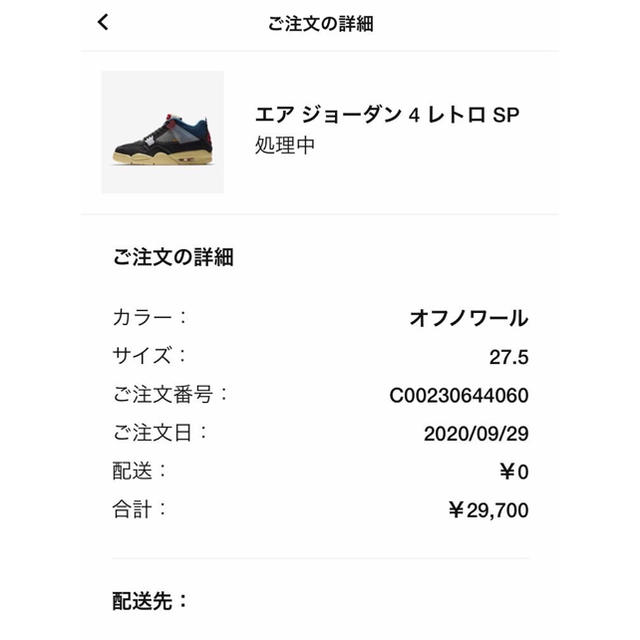Select the ご注文の詳細 section heading
The image size is (640, 640).
[x=173, y=257]
